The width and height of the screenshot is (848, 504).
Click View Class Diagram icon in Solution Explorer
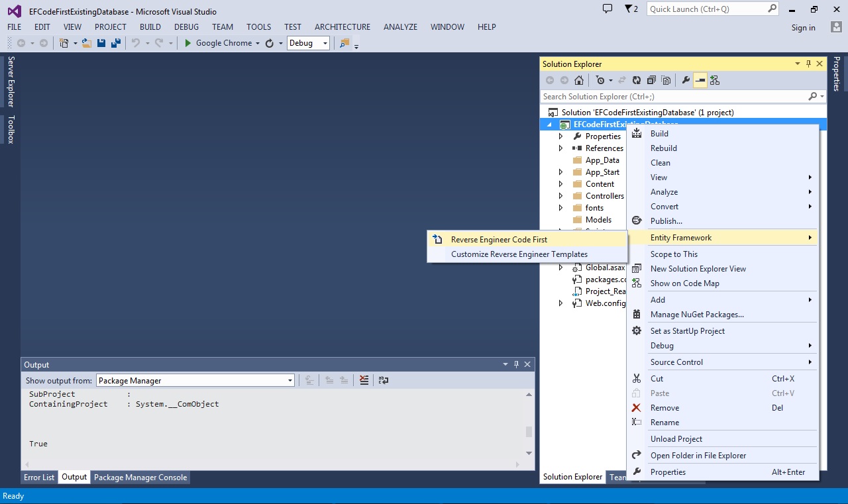click(x=714, y=80)
